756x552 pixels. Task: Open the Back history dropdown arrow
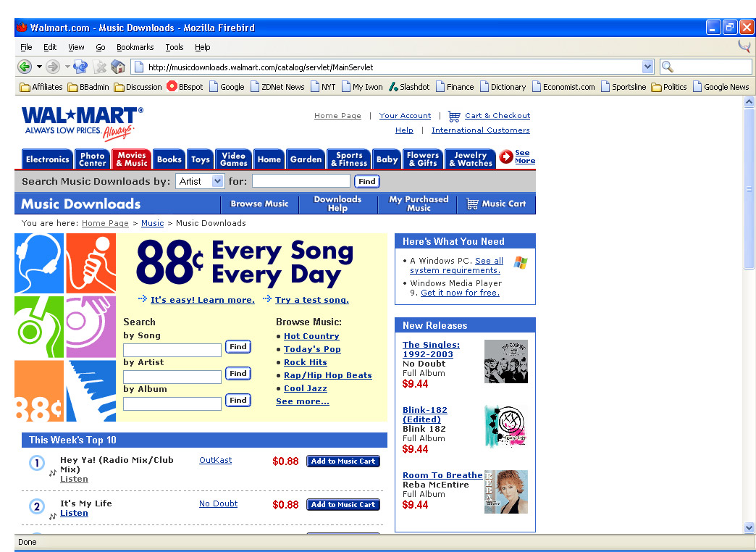click(39, 67)
